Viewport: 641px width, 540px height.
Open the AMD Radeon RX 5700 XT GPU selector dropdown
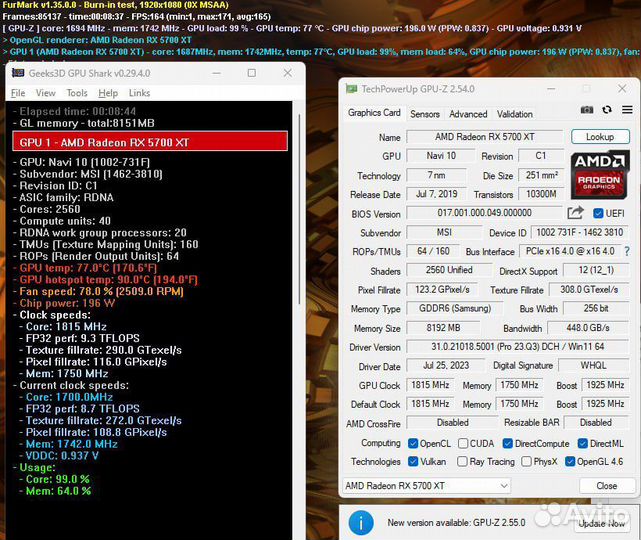coord(426,486)
